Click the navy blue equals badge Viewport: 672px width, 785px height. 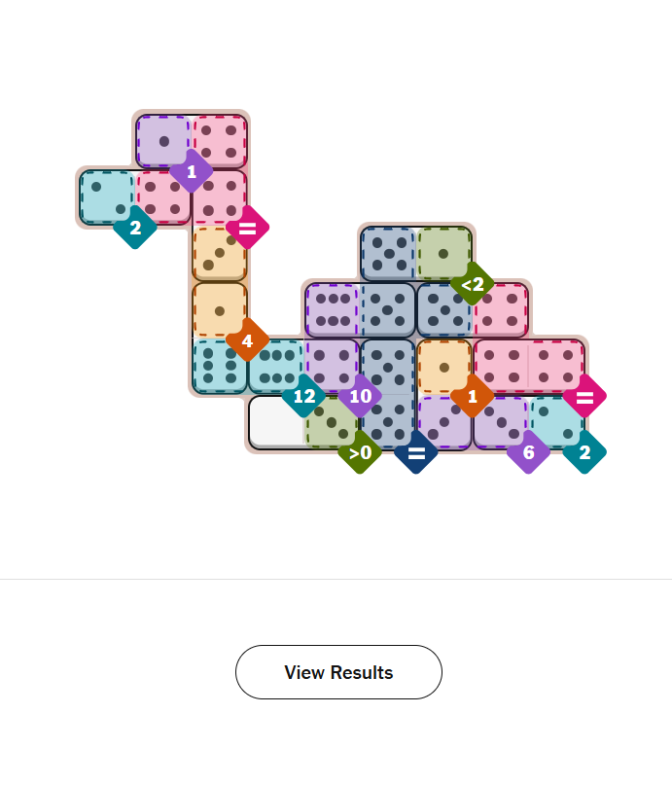(416, 452)
